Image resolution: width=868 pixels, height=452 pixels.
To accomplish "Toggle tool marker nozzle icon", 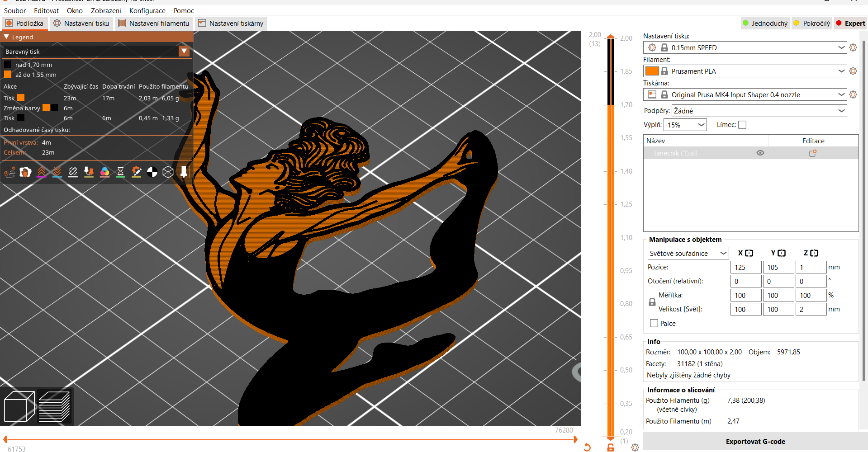I will 184,172.
